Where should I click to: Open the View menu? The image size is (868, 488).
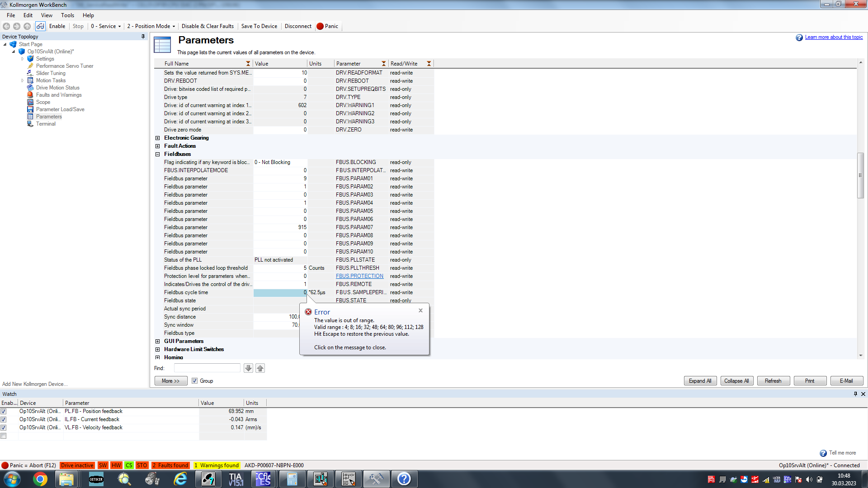47,15
